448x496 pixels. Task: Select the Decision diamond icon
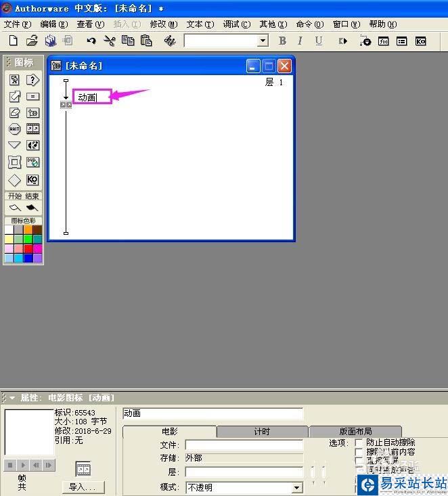15,180
